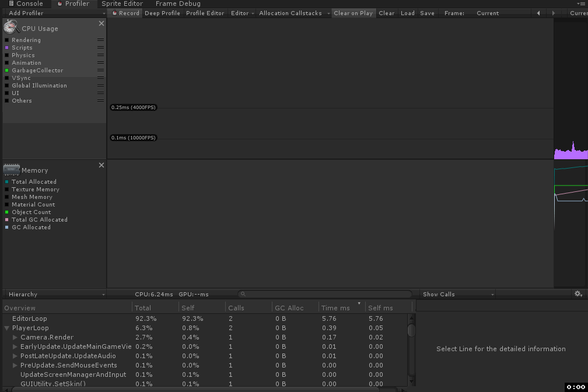Click the Save button

click(427, 13)
